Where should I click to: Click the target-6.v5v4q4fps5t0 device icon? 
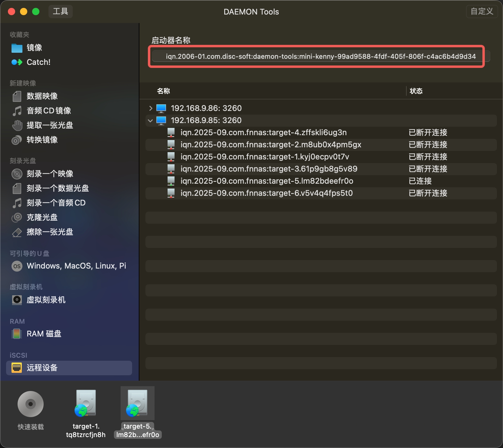[x=171, y=193]
